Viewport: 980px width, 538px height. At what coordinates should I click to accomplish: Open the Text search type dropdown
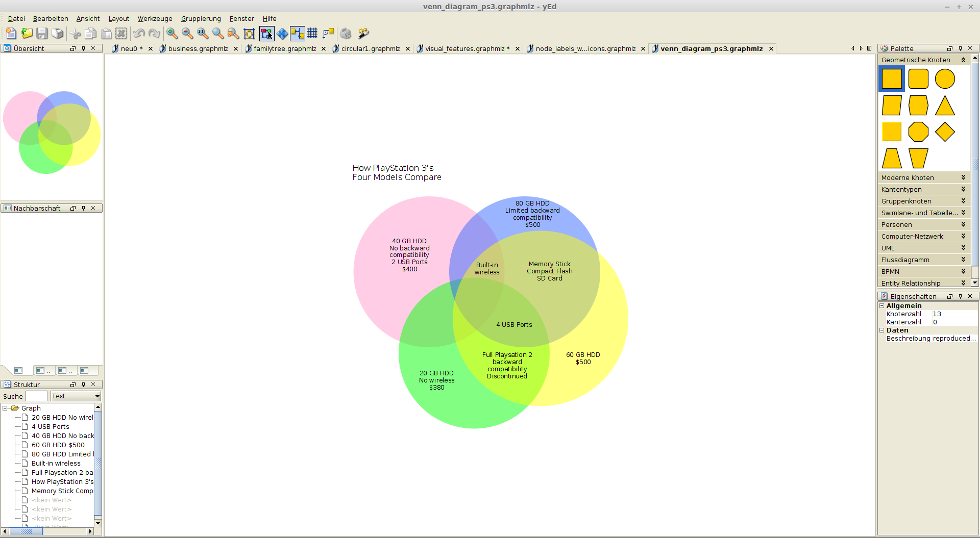(76, 396)
